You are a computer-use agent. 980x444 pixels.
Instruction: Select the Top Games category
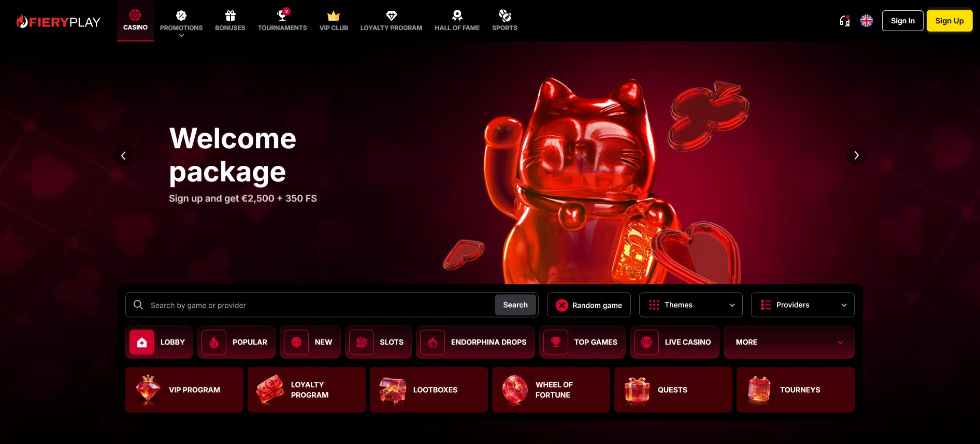click(582, 342)
